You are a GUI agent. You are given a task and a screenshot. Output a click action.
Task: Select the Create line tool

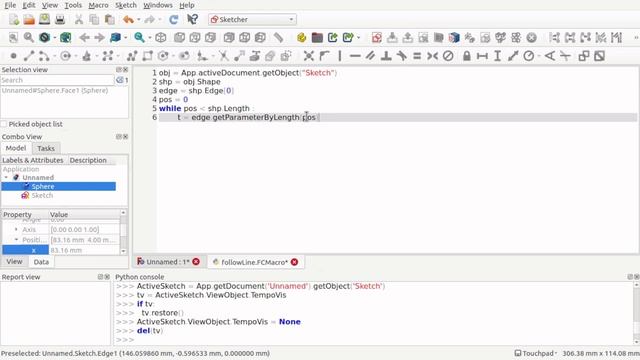pyautogui.click(x=29, y=56)
